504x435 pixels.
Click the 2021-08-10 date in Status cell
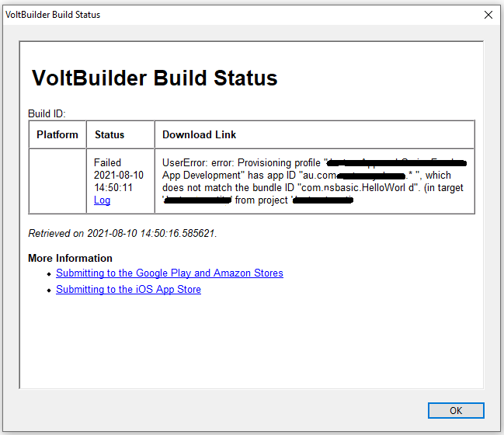(119, 175)
